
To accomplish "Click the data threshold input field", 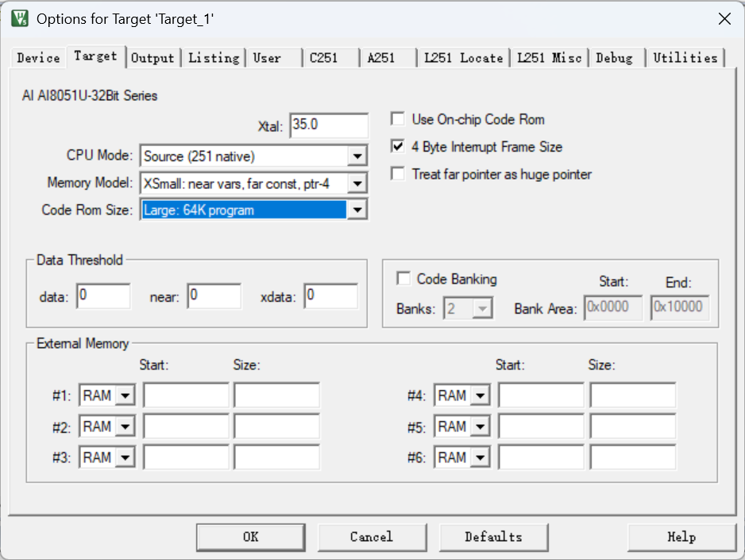I will 103,296.
